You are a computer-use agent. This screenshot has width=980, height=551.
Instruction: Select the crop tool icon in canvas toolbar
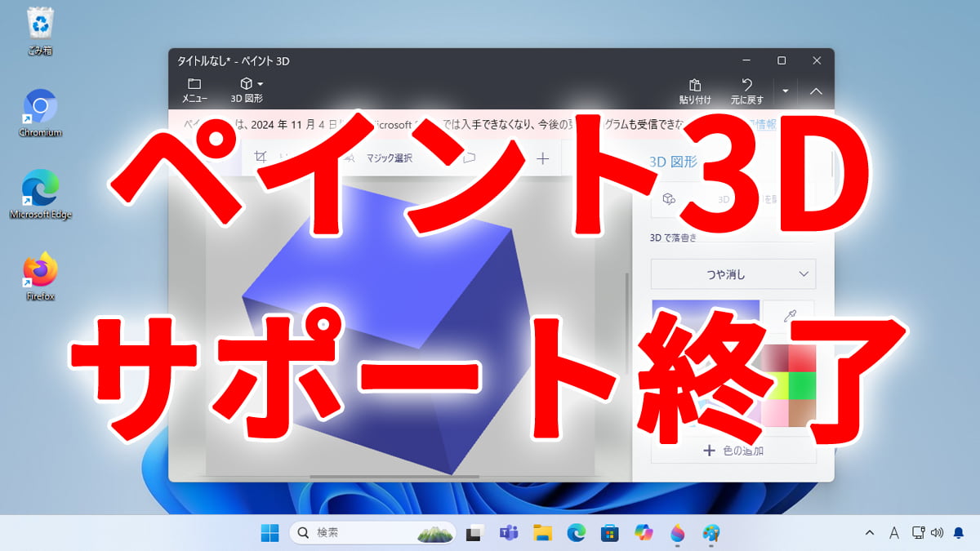point(261,158)
